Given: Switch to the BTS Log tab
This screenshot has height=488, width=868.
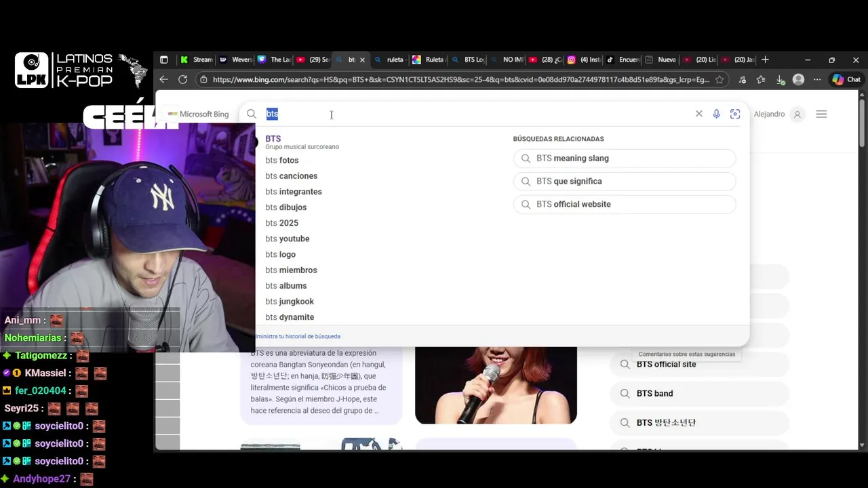Looking at the screenshot, I should 469,60.
